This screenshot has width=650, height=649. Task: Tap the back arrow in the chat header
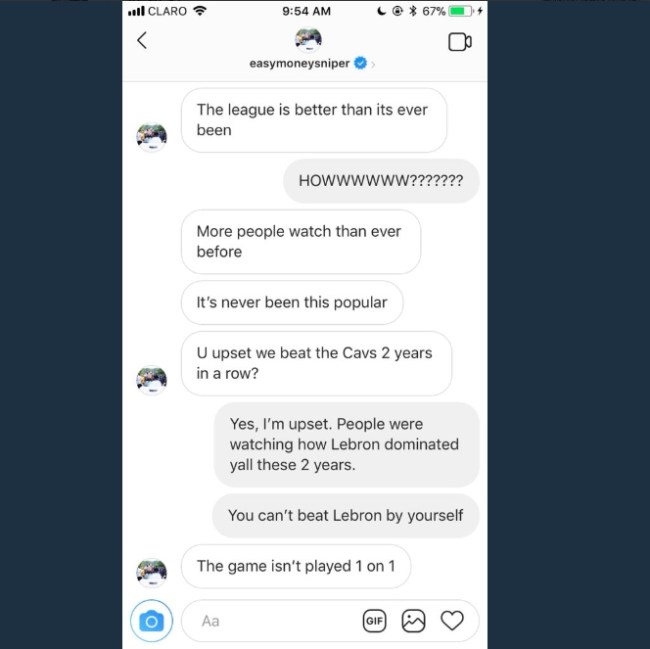click(x=142, y=41)
